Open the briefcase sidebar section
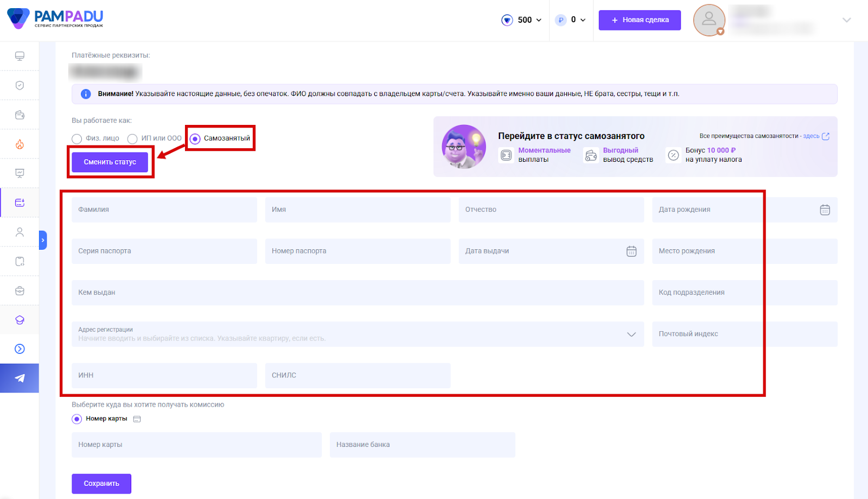Viewport: 868px width, 499px height. pyautogui.click(x=20, y=290)
